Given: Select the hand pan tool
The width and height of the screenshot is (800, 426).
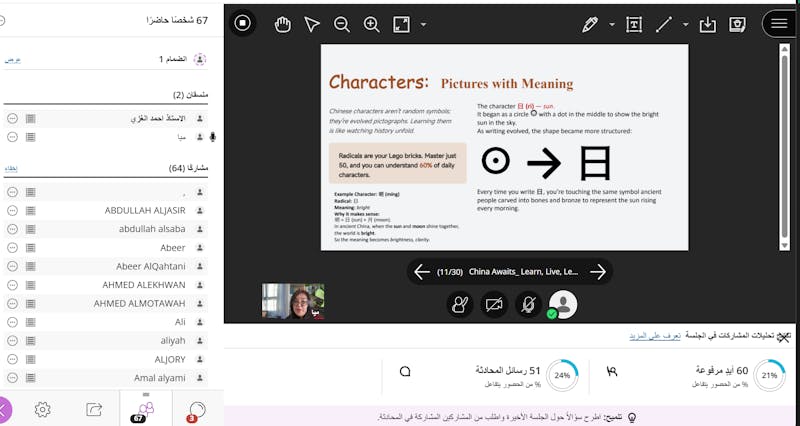Looking at the screenshot, I should [283, 24].
